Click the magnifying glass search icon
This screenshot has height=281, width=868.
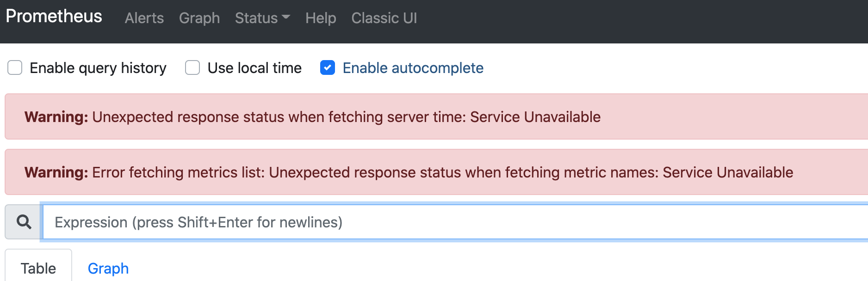pyautogui.click(x=24, y=222)
